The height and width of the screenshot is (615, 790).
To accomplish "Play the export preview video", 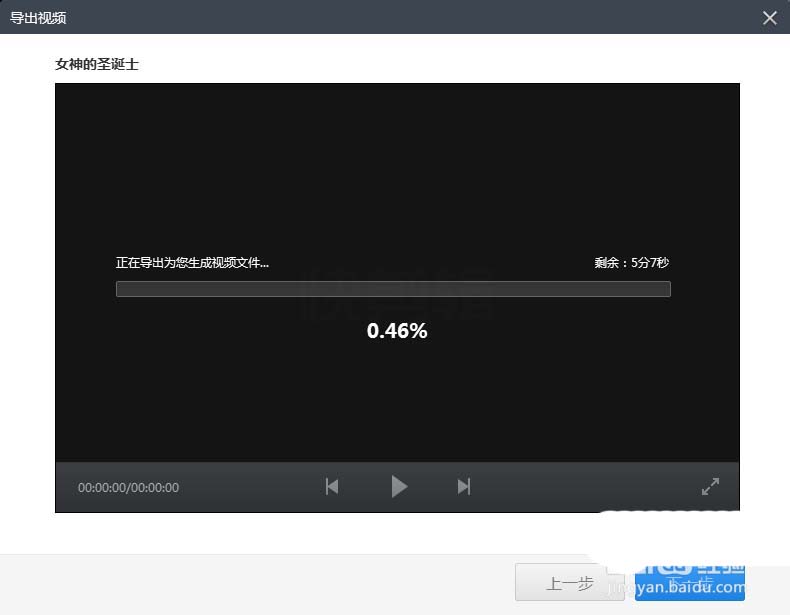I will point(399,487).
